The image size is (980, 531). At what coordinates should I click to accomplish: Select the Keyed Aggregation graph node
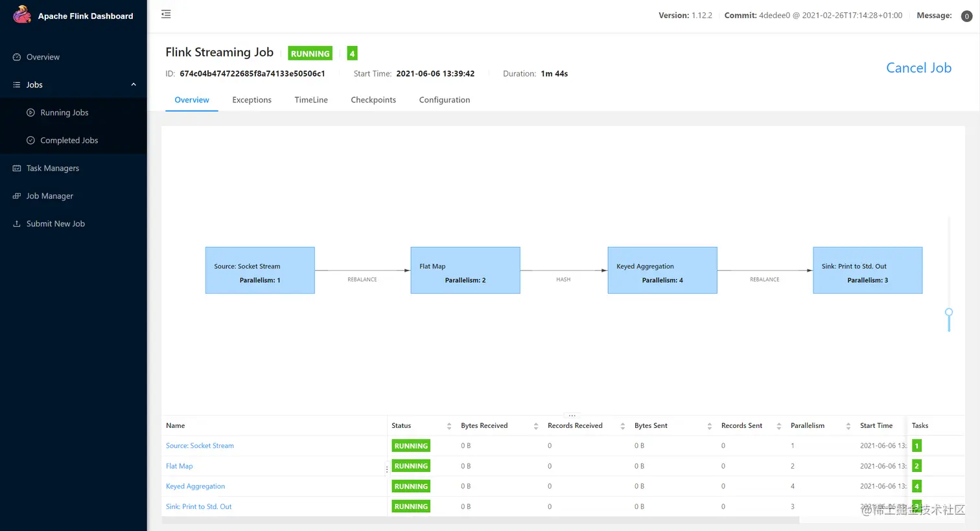(662, 270)
